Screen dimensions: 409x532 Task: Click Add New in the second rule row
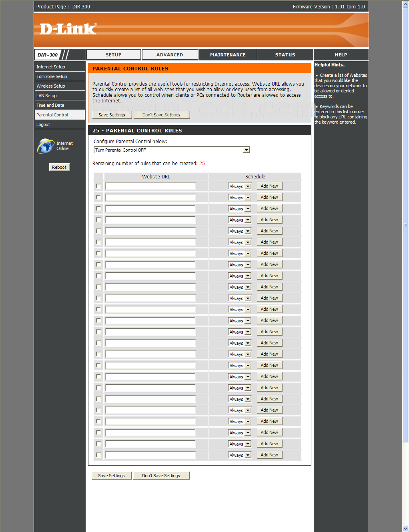click(269, 197)
